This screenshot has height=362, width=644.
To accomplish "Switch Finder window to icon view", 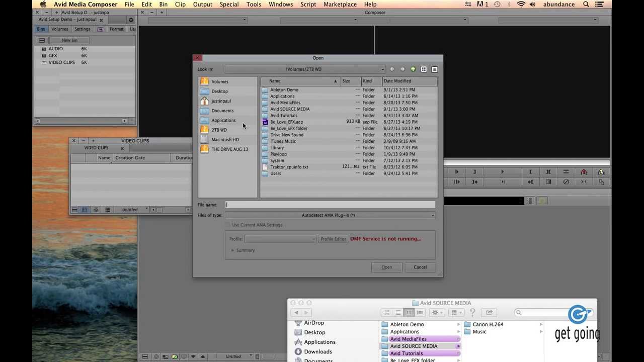I will coord(387,313).
